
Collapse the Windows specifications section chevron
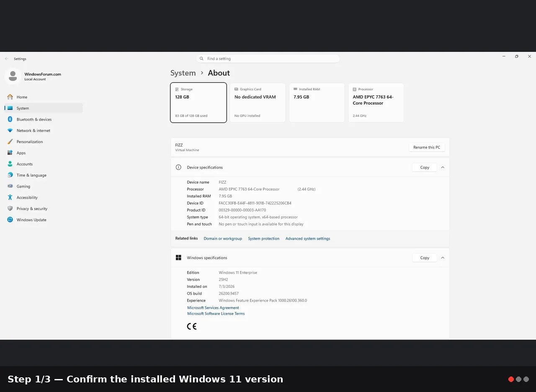443,258
